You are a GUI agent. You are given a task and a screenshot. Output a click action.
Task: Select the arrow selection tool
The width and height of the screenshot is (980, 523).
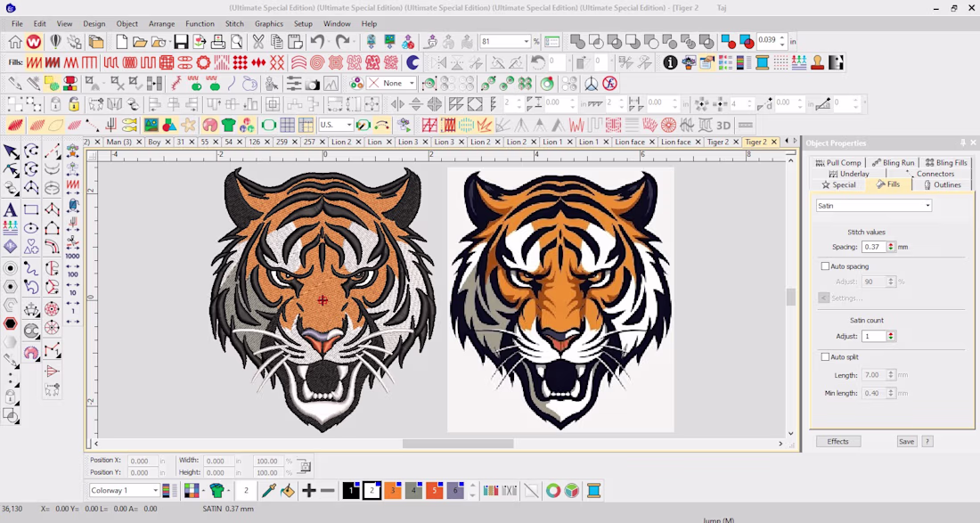11,151
